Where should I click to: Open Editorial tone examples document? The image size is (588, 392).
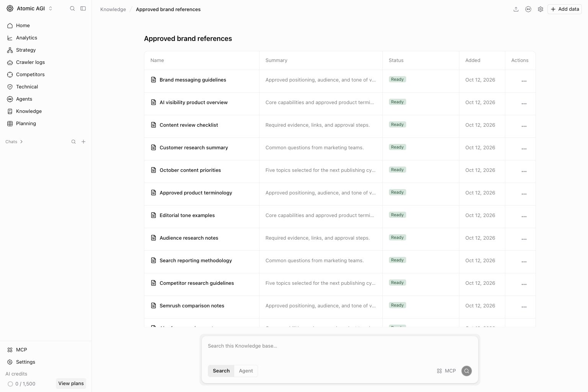pyautogui.click(x=187, y=216)
